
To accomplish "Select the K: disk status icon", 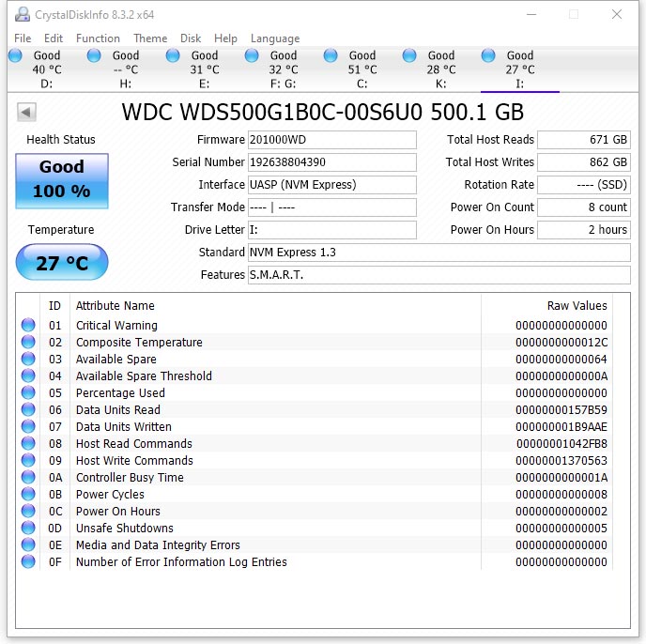I will [x=409, y=55].
